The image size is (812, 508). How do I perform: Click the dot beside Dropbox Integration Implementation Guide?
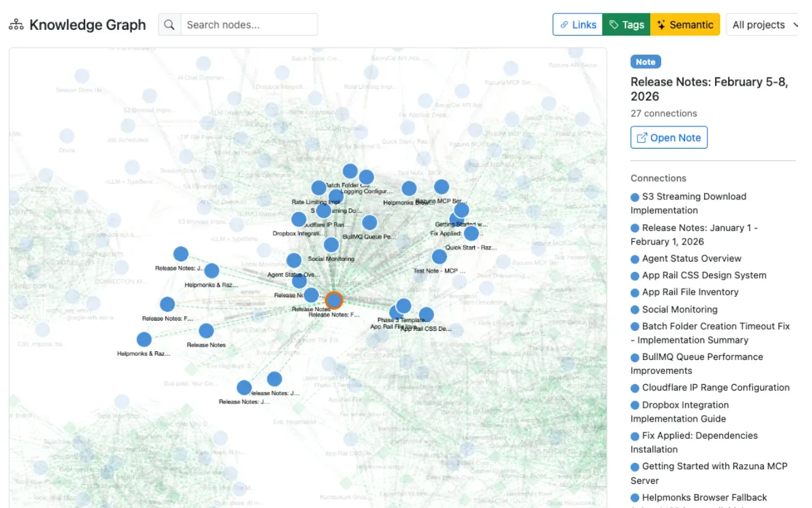click(634, 405)
